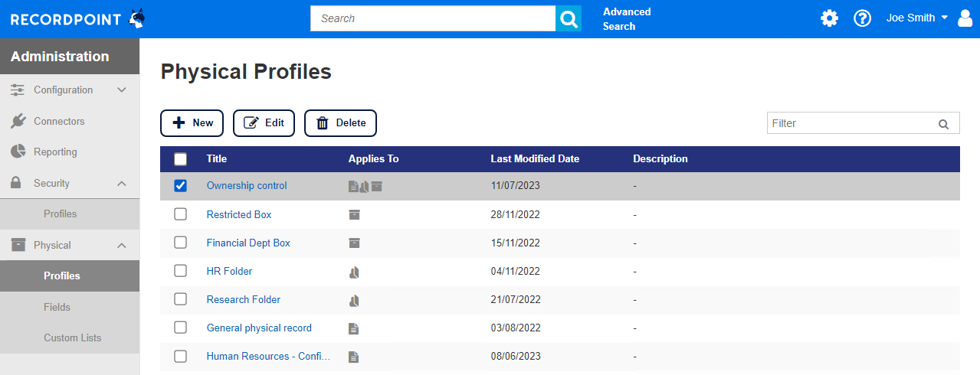
Task: Click the folder icon in Research Folder row
Action: tap(354, 300)
